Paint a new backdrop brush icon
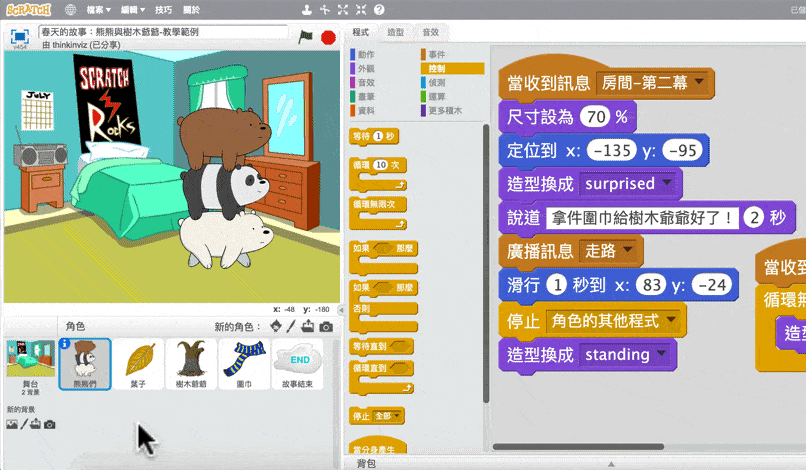This screenshot has height=470, width=806. 24,424
